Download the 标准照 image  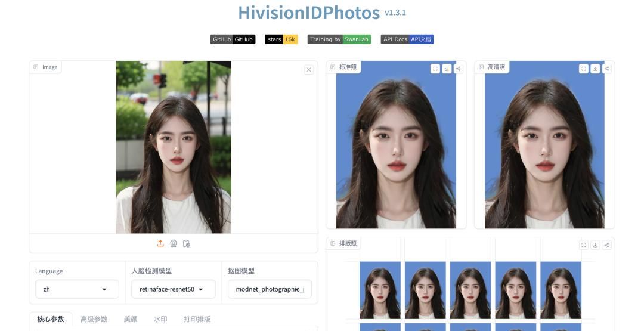click(x=447, y=69)
